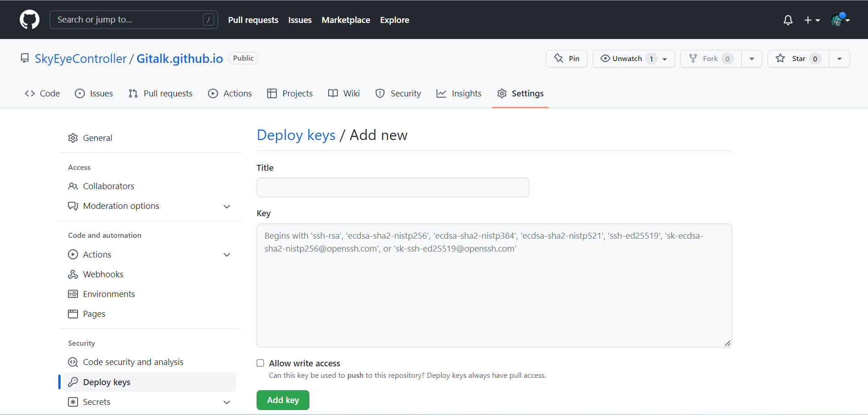This screenshot has height=415, width=868.
Task: Click the star count badge showing 0
Action: [815, 59]
